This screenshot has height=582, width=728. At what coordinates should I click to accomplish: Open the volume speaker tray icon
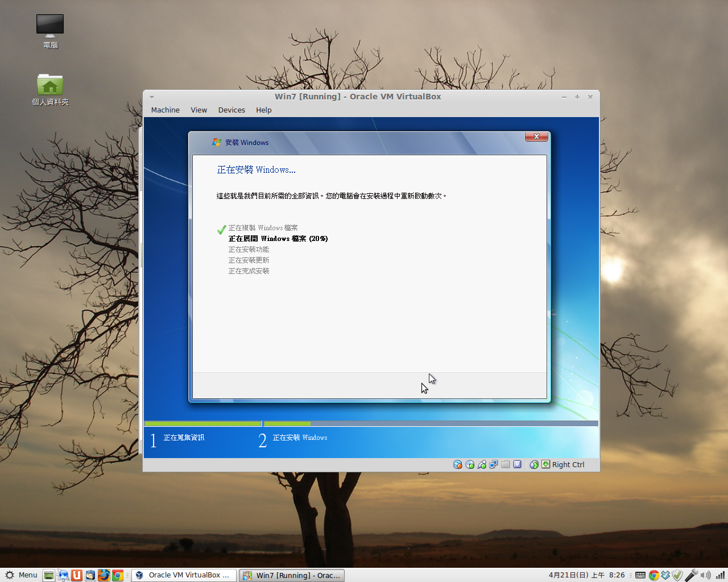point(706,575)
